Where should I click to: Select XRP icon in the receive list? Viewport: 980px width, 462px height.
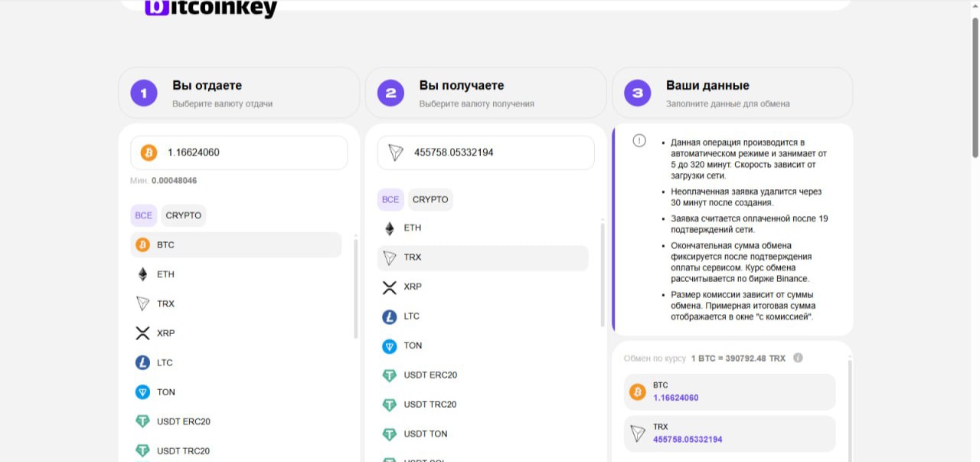pyautogui.click(x=389, y=287)
